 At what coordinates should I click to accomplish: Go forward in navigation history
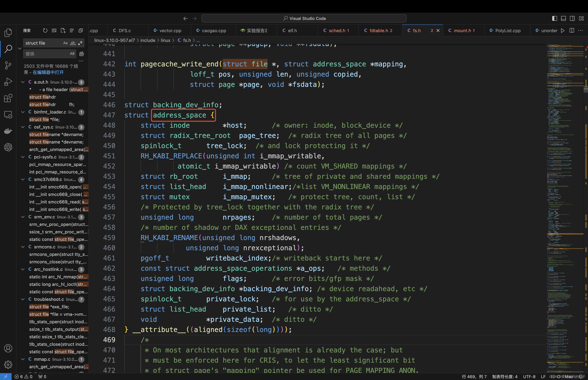[x=194, y=19]
